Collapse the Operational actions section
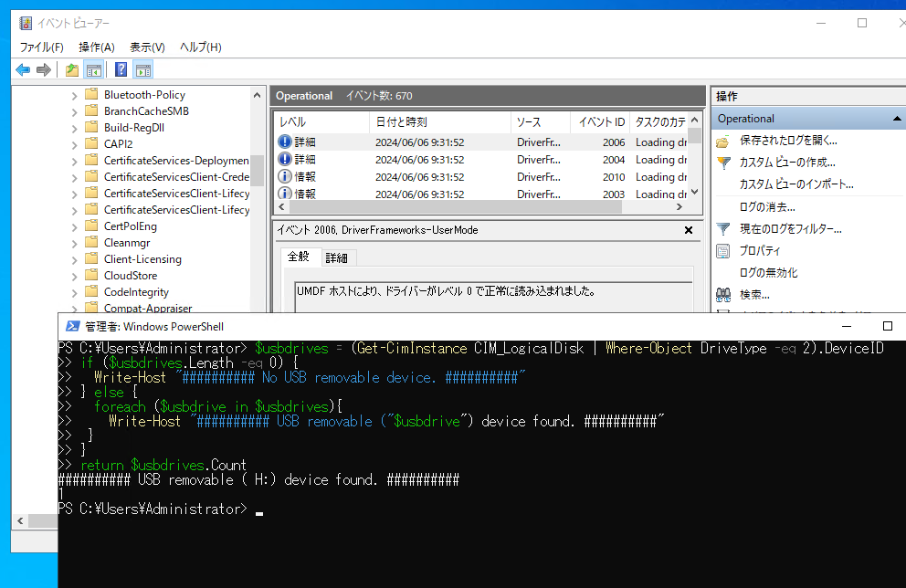 [x=897, y=119]
